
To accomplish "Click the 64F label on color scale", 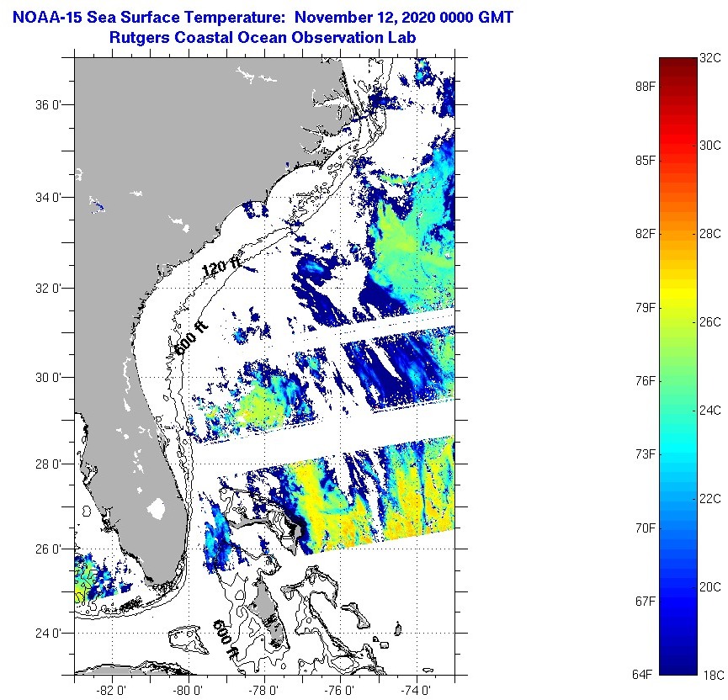I will pos(642,675).
